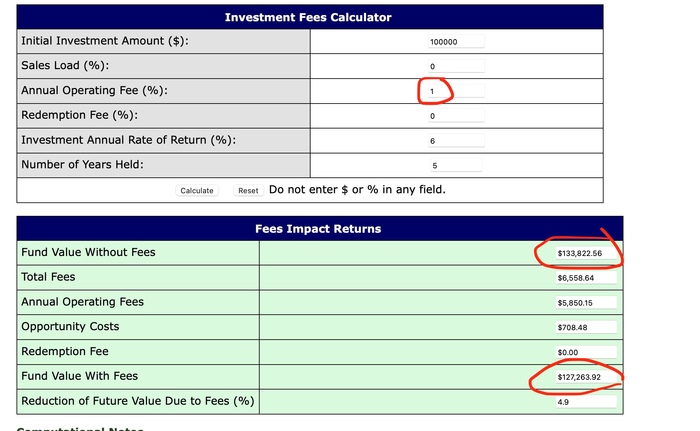Select the Total Fees result field
The height and width of the screenshot is (431, 700).
click(585, 278)
